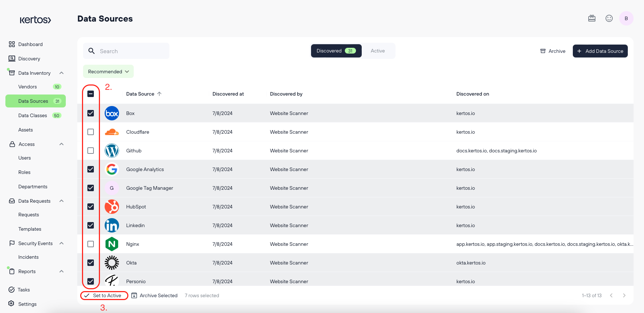The image size is (644, 313).
Task: Click the search magnifier icon
Action: tap(92, 51)
